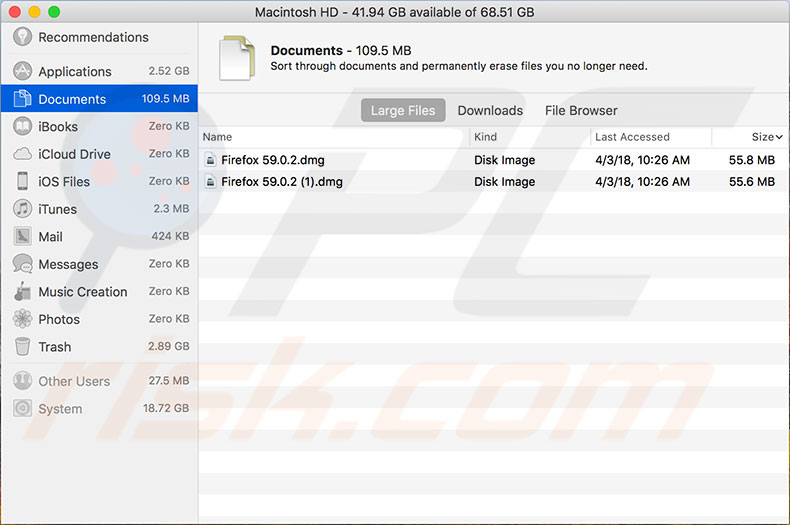Select the Messages bubble icon
The image size is (790, 525).
coord(22,264)
